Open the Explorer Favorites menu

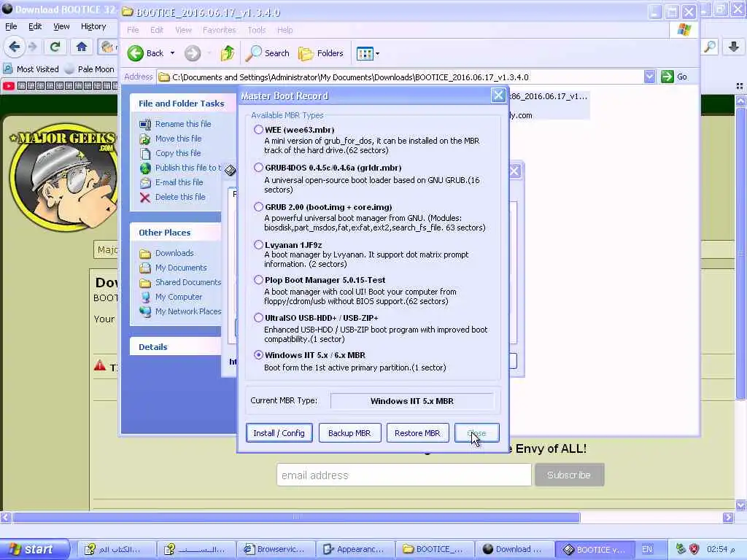click(x=219, y=30)
